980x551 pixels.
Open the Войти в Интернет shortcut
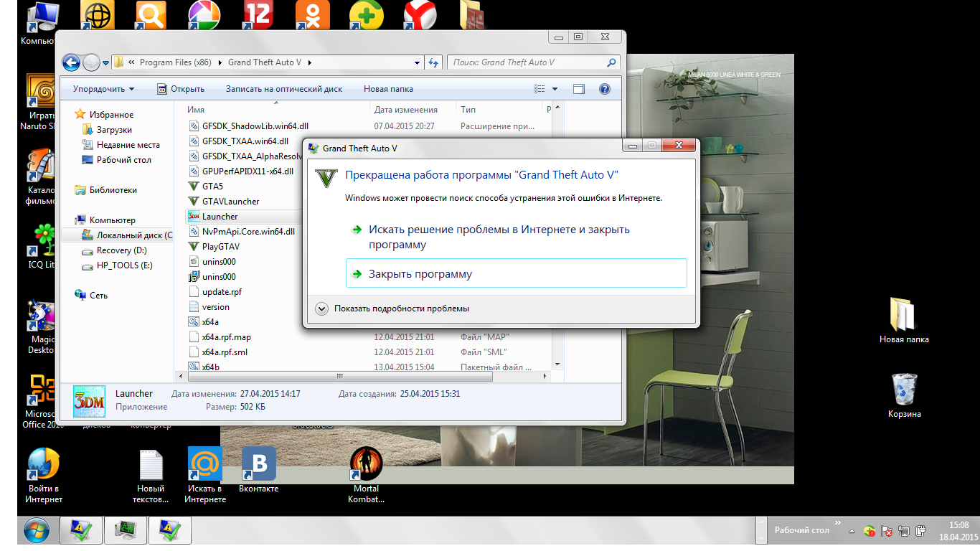click(44, 475)
